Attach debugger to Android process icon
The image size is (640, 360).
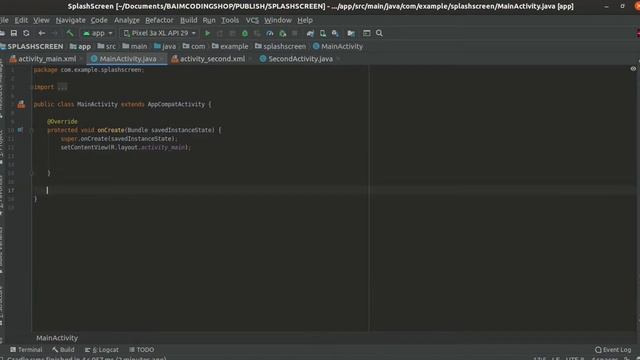[282, 33]
